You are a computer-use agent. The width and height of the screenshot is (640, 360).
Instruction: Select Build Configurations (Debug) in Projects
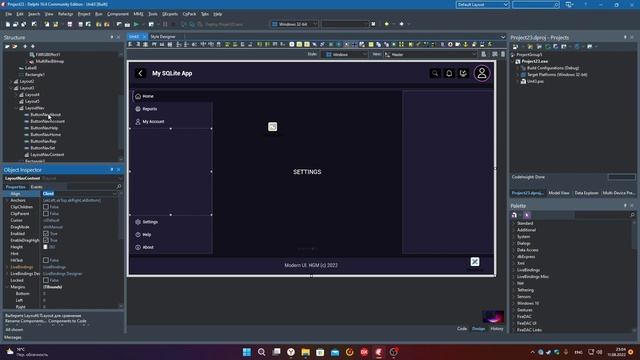click(x=553, y=68)
